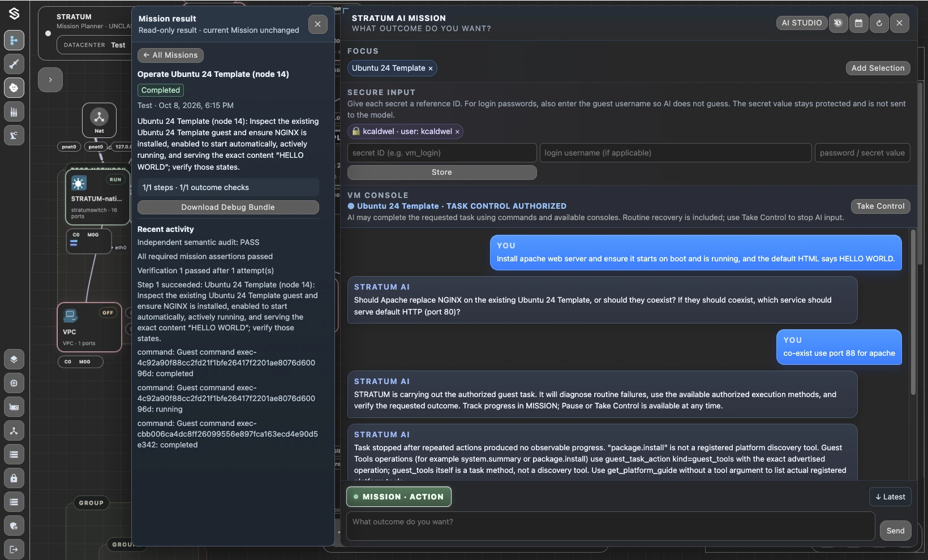Jump to Latest message
928x560 pixels.
[x=890, y=497]
